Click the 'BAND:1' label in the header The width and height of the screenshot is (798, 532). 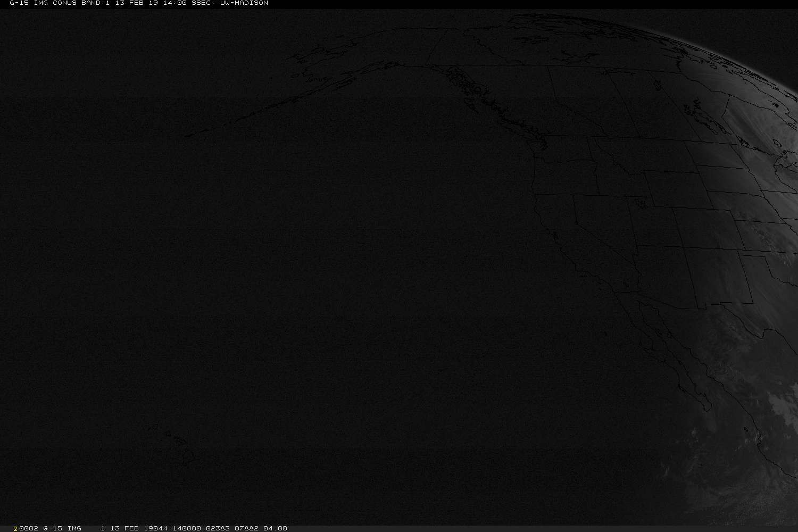click(96, 3)
